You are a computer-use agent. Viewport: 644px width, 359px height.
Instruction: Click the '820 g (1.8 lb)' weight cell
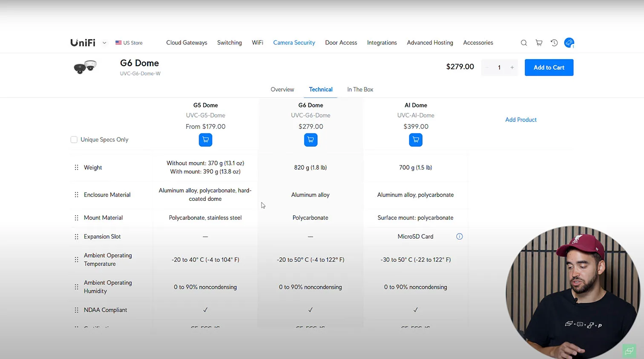tap(310, 168)
